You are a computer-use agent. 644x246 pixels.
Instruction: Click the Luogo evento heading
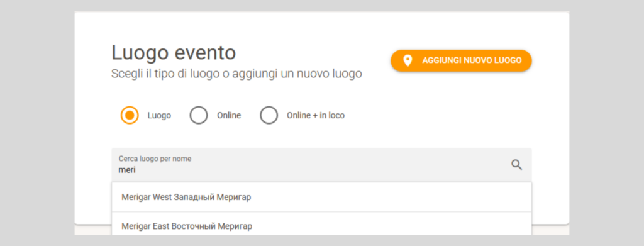[174, 53]
